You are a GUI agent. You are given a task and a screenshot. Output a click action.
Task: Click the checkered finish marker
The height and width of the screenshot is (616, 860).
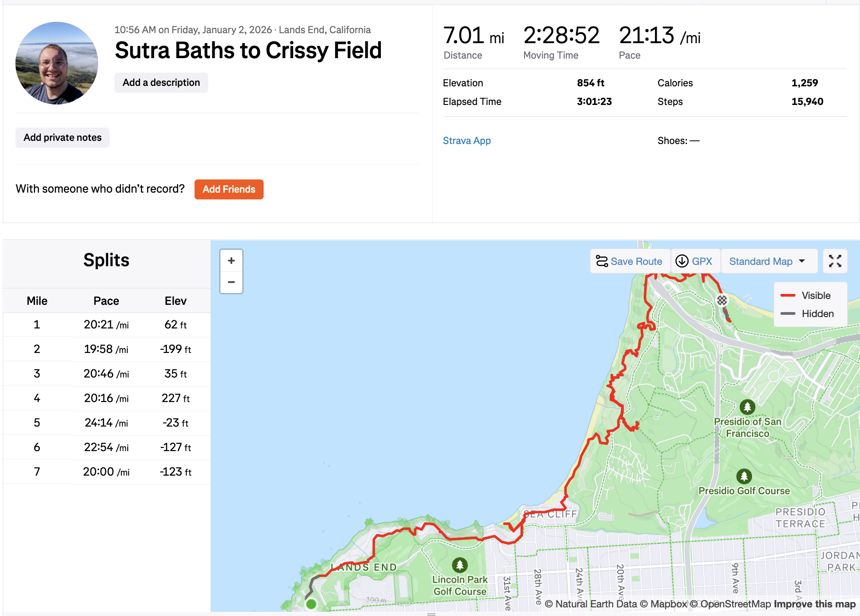(722, 300)
